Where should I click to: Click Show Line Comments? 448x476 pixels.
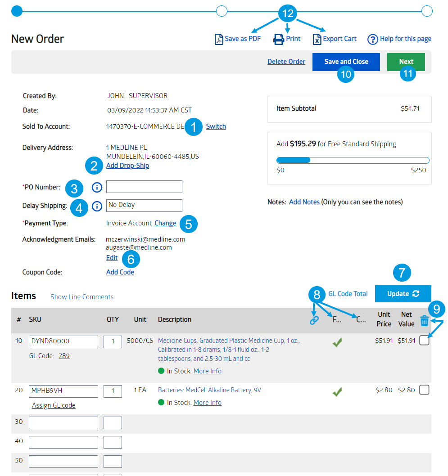coord(82,297)
